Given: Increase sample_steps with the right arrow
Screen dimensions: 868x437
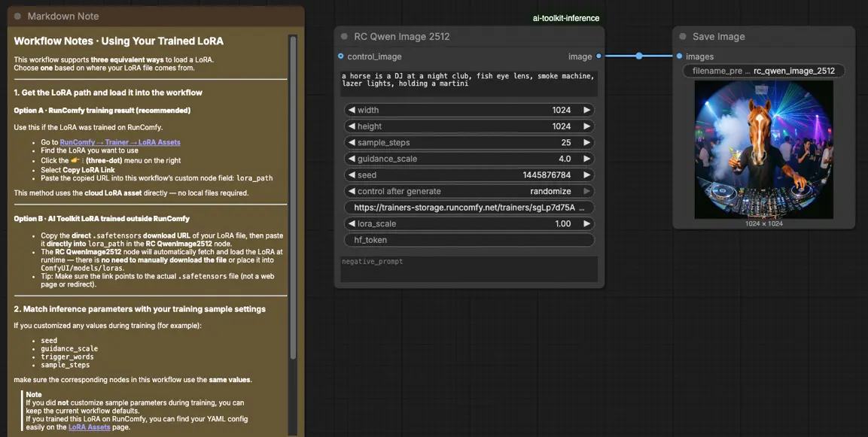Looking at the screenshot, I should 586,142.
